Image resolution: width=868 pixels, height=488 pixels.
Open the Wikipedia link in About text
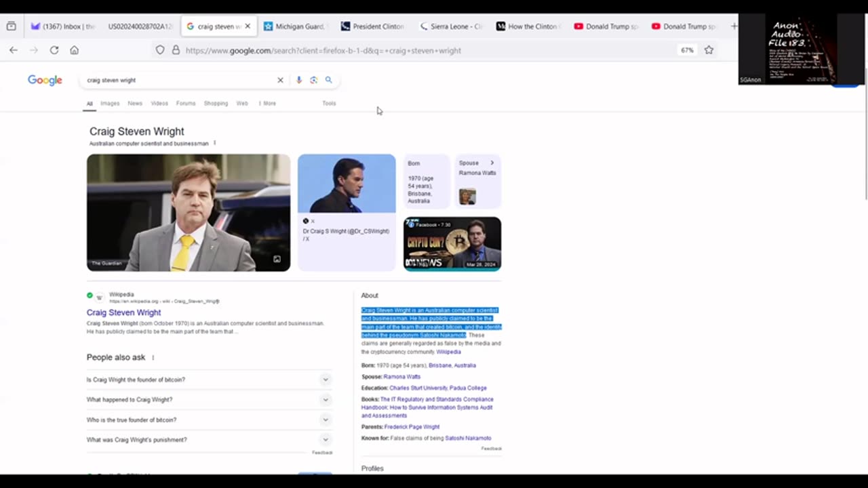pos(448,352)
